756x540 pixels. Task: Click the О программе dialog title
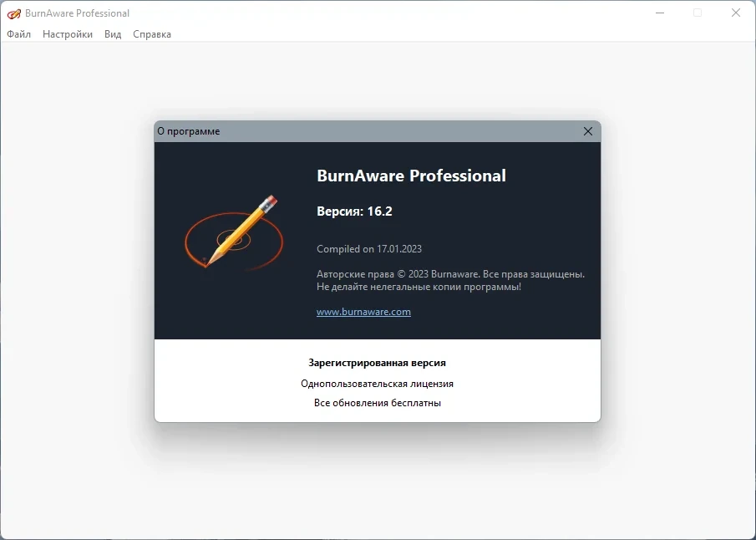click(x=189, y=131)
